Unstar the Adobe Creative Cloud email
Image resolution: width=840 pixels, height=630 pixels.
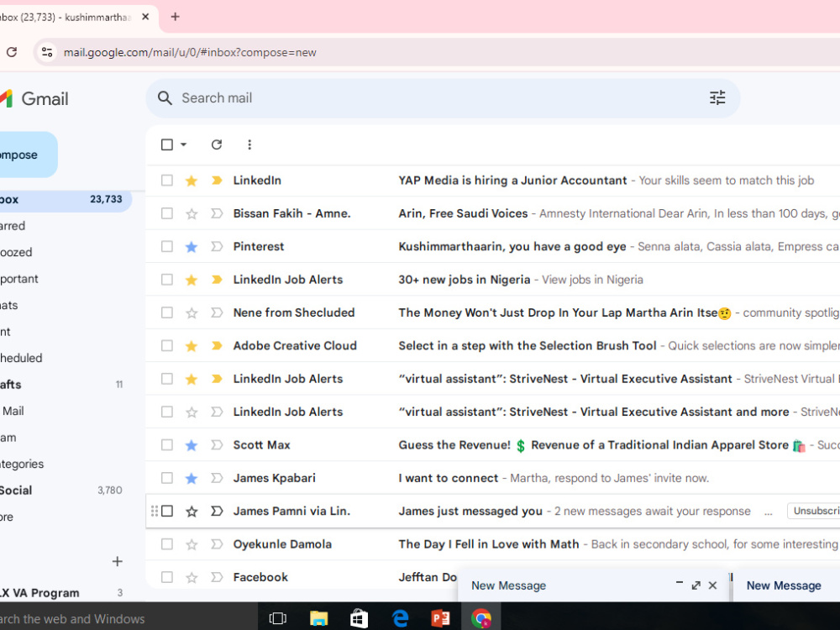click(x=192, y=346)
